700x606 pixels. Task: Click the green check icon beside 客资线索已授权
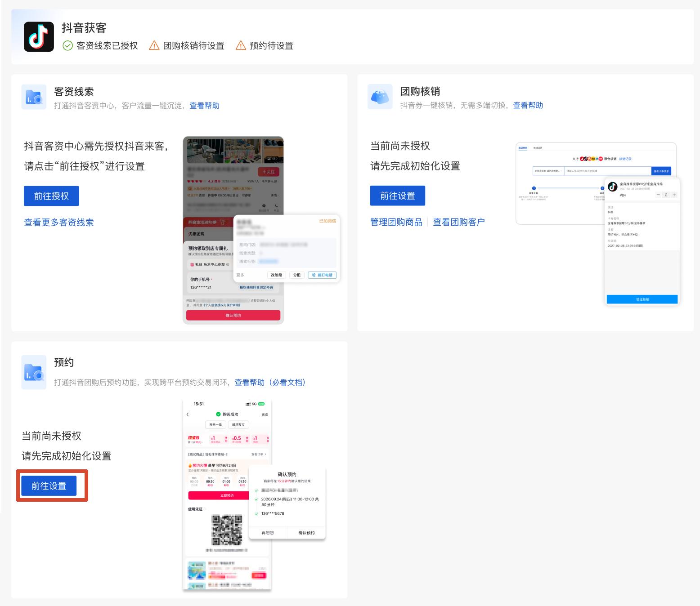[67, 46]
